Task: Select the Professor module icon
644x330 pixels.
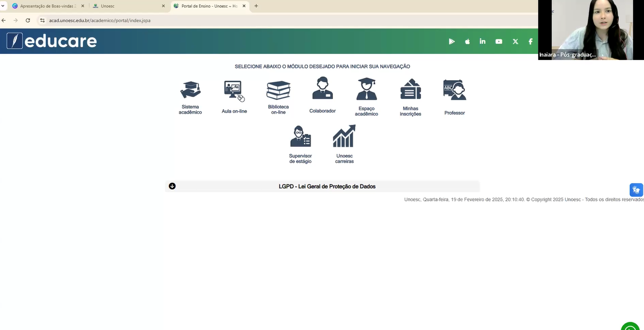Action: (x=454, y=90)
